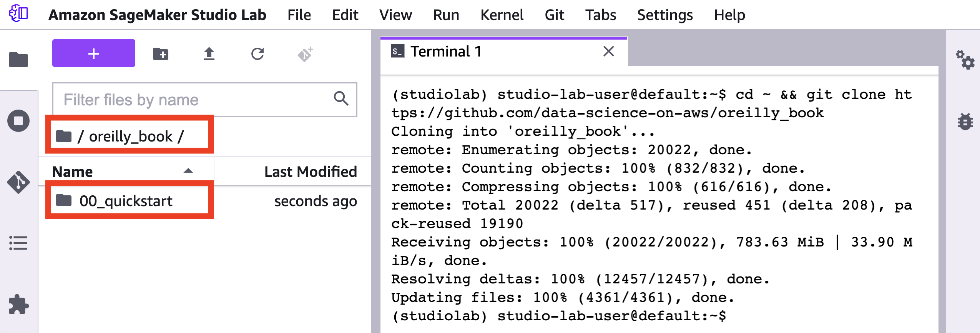Click 'Cloning into 'oreilly_book'...' terminal line

[523, 132]
